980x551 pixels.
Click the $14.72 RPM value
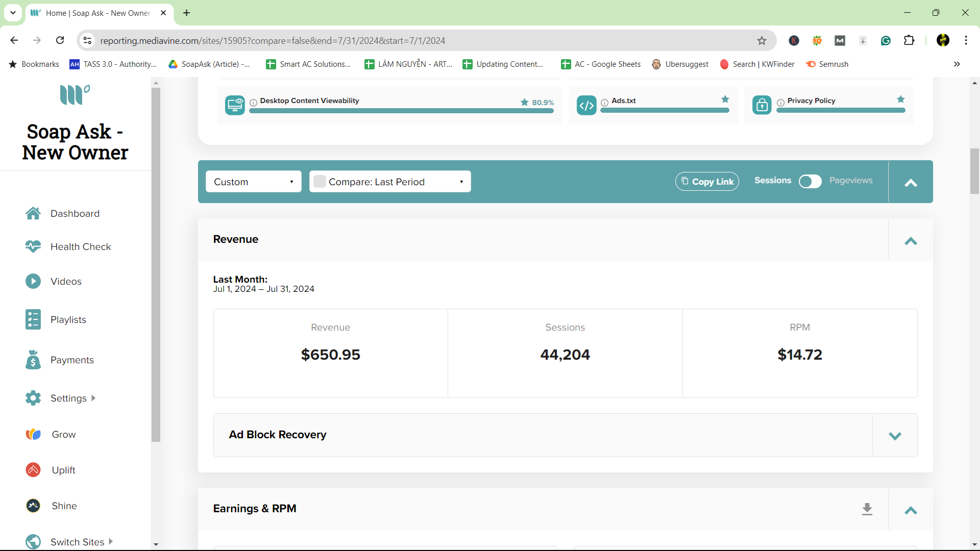[x=800, y=355]
